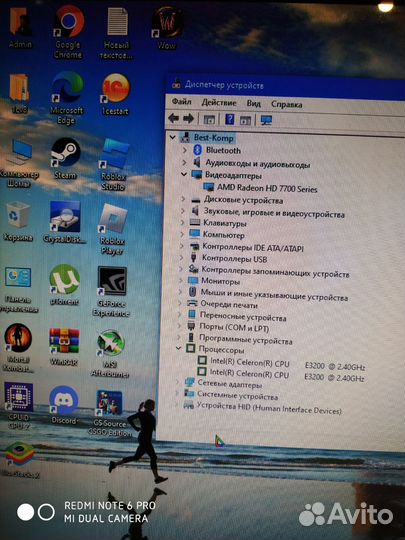Screen dimensions: 405x540
Task: Expand the Контроллеры USB category
Action: [x=182, y=257]
